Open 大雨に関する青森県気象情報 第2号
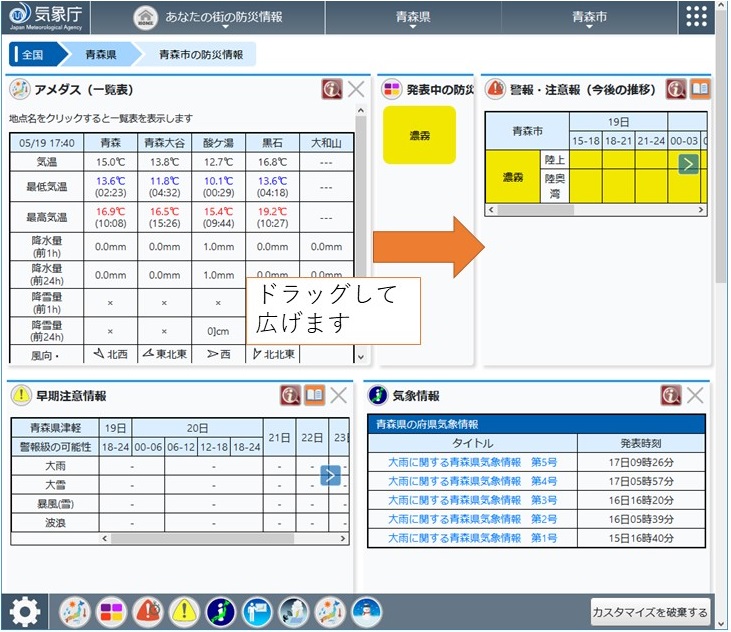 point(473,519)
